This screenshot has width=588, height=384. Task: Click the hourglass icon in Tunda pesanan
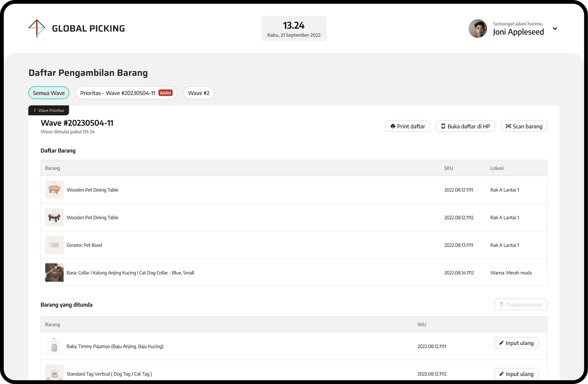(x=501, y=304)
